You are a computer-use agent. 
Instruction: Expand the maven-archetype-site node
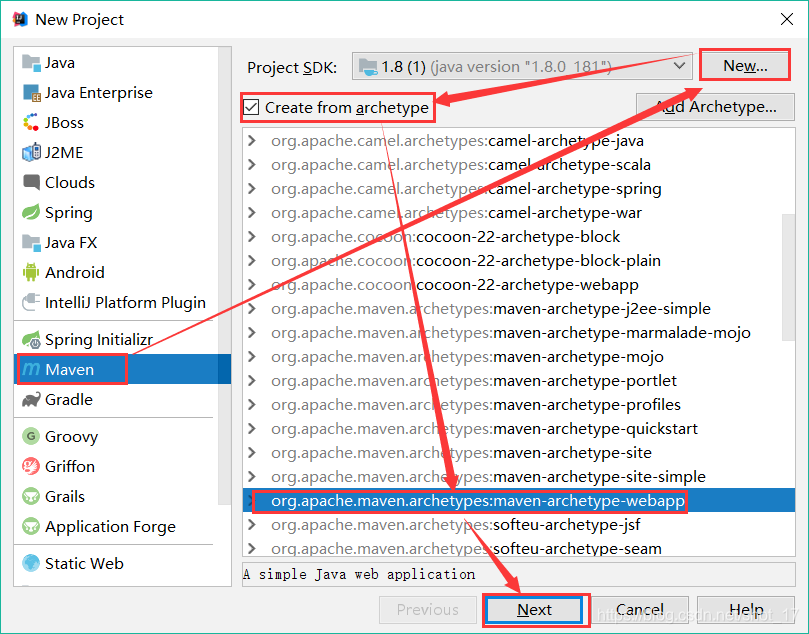click(252, 452)
